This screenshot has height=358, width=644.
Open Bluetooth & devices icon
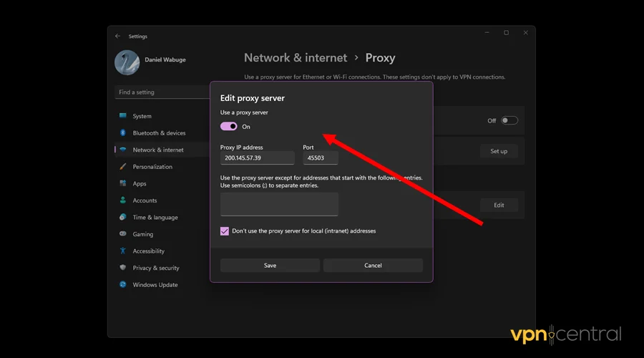(x=123, y=133)
